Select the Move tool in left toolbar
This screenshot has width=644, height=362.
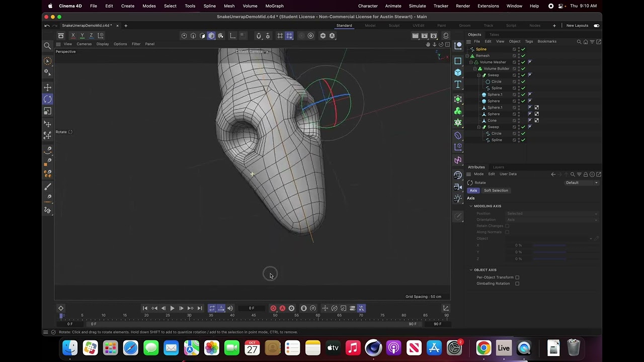point(47,87)
